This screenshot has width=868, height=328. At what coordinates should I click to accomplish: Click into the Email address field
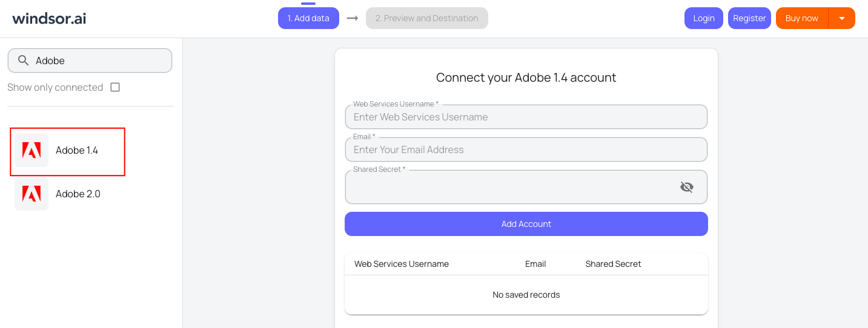(x=526, y=150)
